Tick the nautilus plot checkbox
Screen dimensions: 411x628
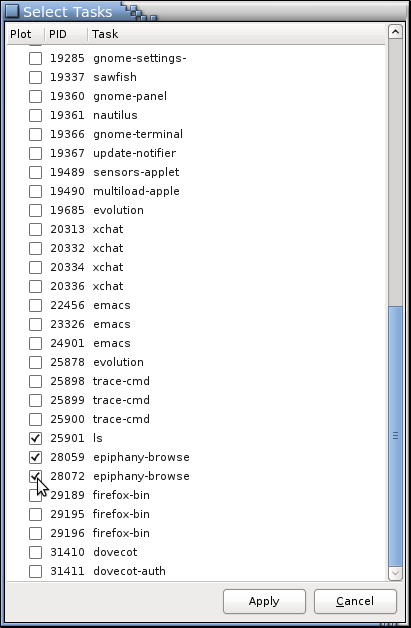coord(35,115)
